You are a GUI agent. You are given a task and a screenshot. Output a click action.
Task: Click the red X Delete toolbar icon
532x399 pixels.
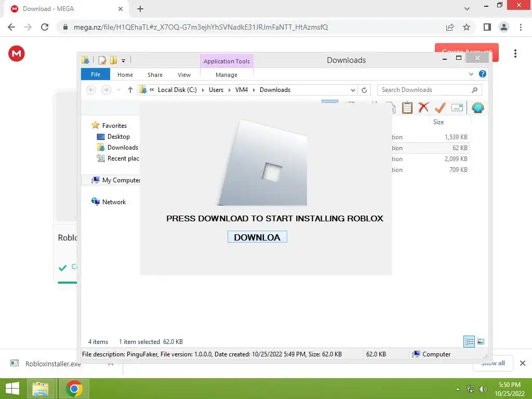tap(423, 108)
